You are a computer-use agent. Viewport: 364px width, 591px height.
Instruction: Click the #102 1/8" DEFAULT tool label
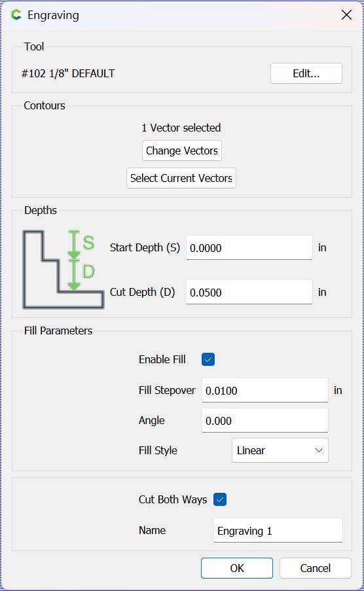tap(68, 73)
